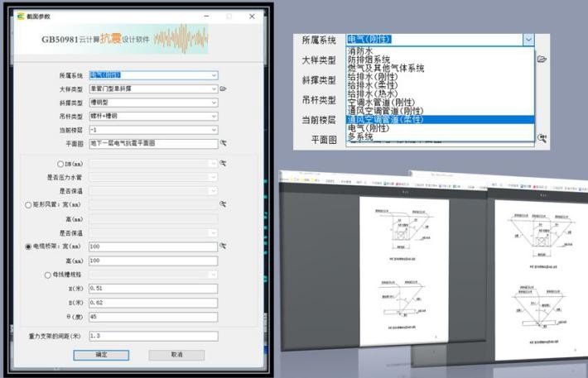588x378 pixels.
Task: Click the app logo in 截面参数 title bar
Action: coord(21,16)
